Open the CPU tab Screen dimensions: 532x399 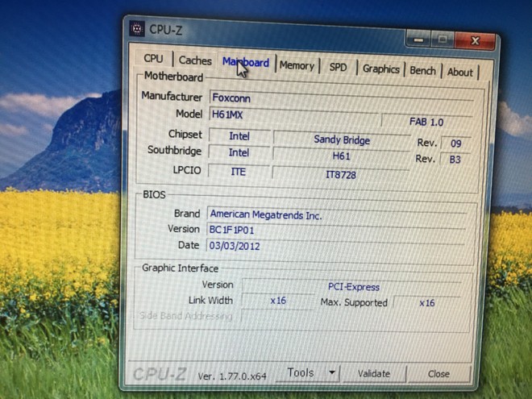[153, 58]
